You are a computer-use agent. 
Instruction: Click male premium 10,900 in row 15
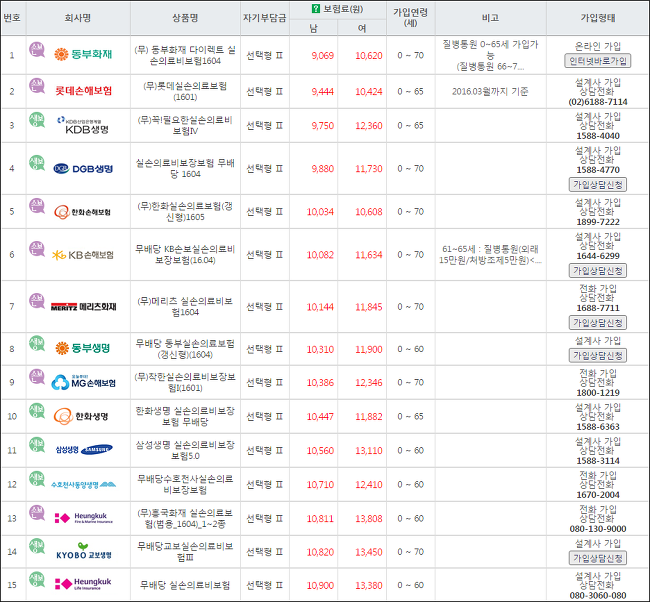pyautogui.click(x=320, y=585)
